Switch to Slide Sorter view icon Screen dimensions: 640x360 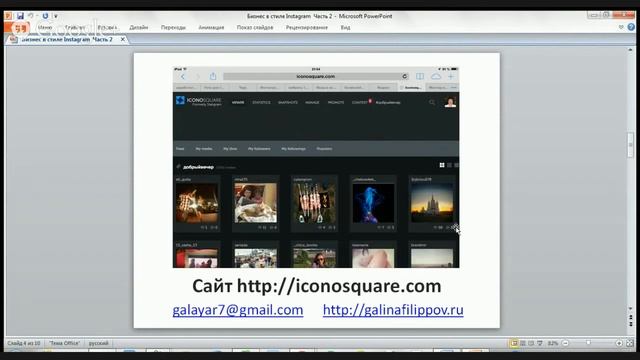(523, 343)
